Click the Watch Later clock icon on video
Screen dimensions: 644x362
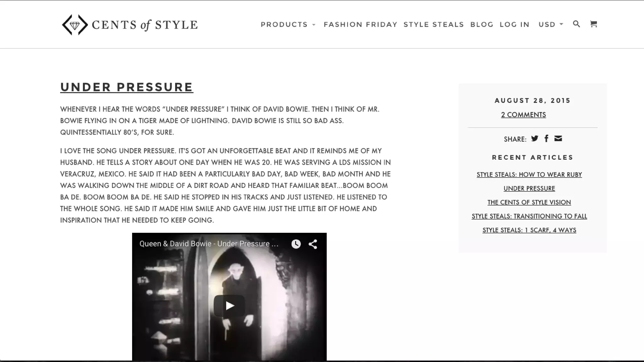296,244
